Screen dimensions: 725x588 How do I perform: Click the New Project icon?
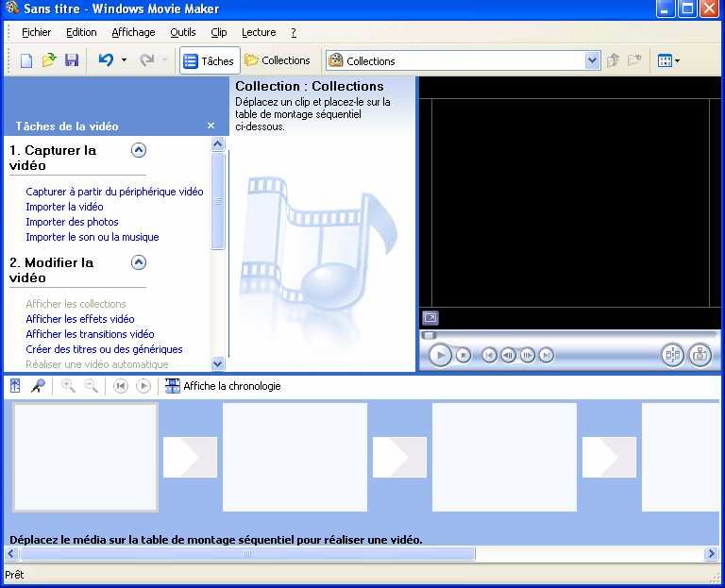point(26,60)
